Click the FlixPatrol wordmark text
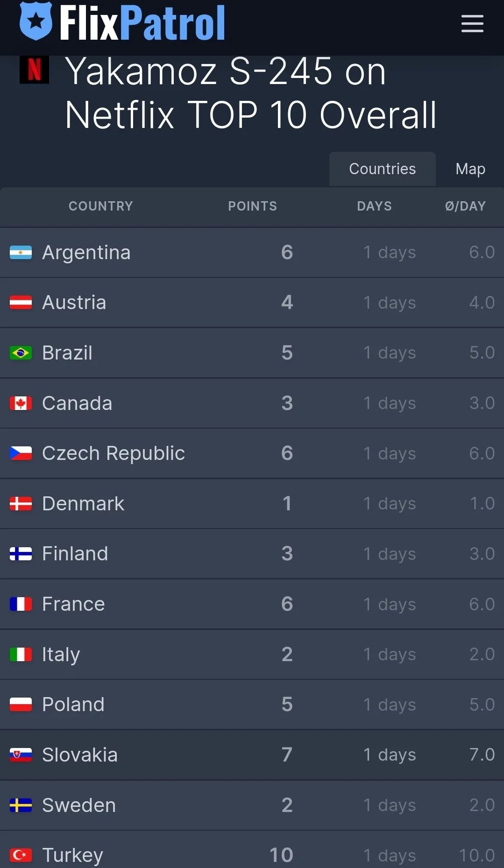The height and width of the screenshot is (868, 504). click(x=142, y=22)
